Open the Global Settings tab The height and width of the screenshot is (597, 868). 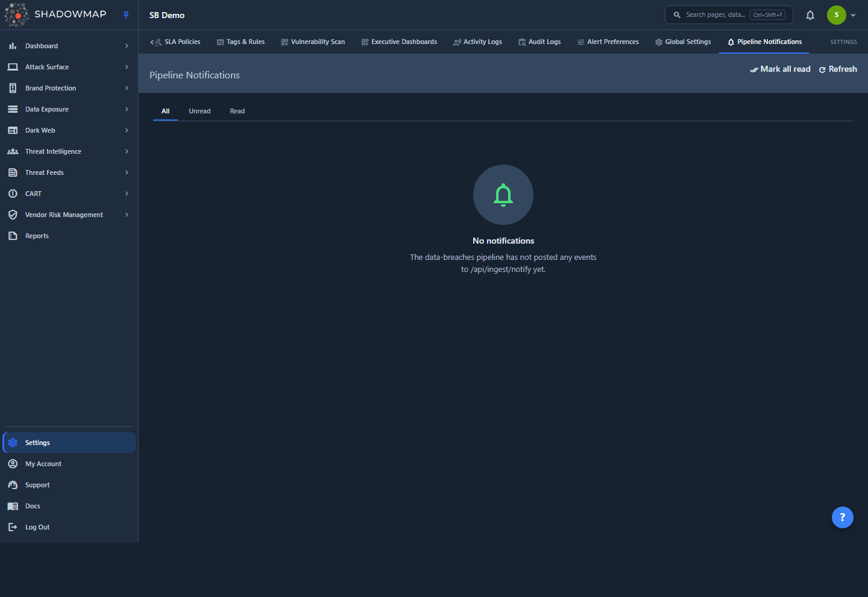click(683, 42)
